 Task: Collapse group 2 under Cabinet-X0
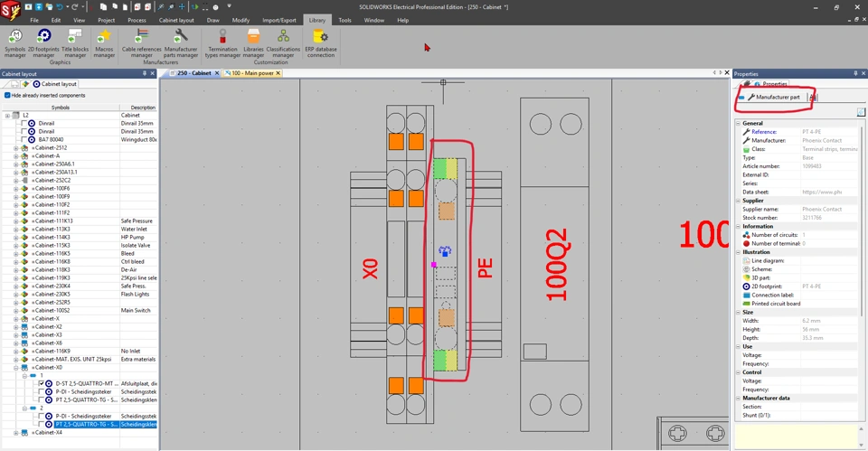pyautogui.click(x=24, y=409)
